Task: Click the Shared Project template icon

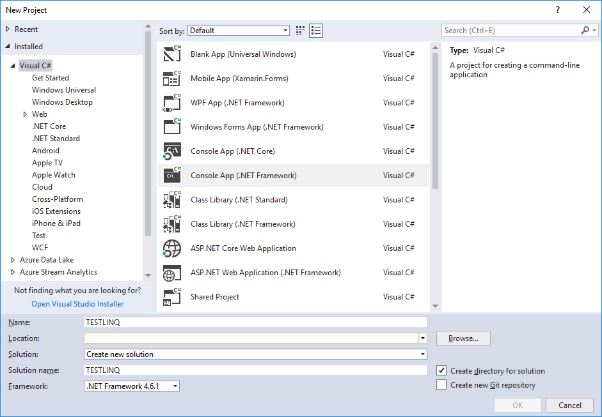Action: point(172,297)
